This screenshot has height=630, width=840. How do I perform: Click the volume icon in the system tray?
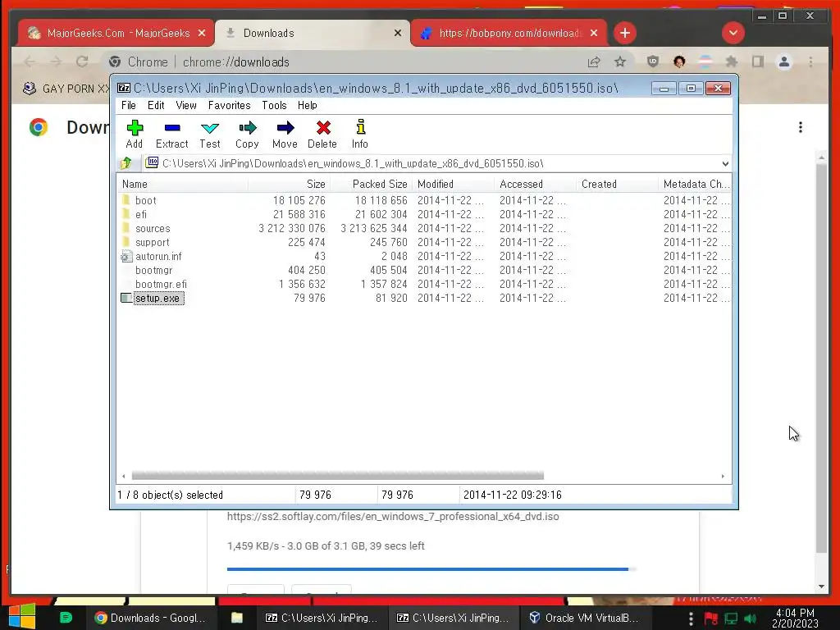[750, 619]
